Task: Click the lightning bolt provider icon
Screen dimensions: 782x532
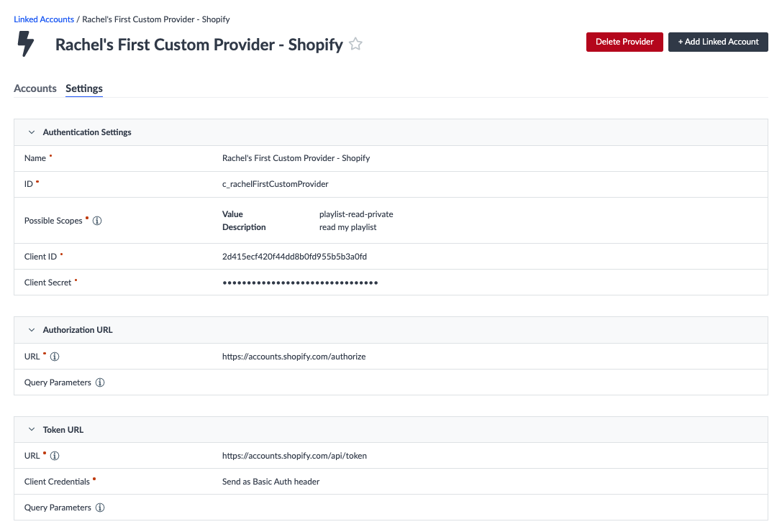Action: [25, 44]
